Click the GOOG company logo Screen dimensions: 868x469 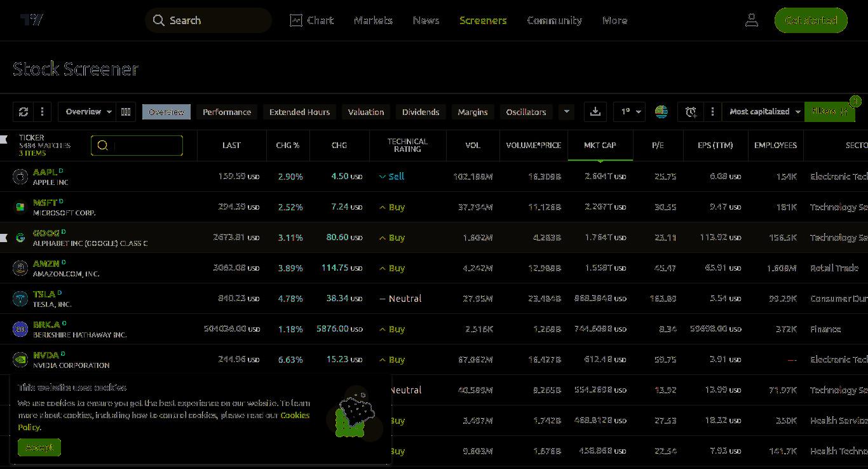click(20, 238)
